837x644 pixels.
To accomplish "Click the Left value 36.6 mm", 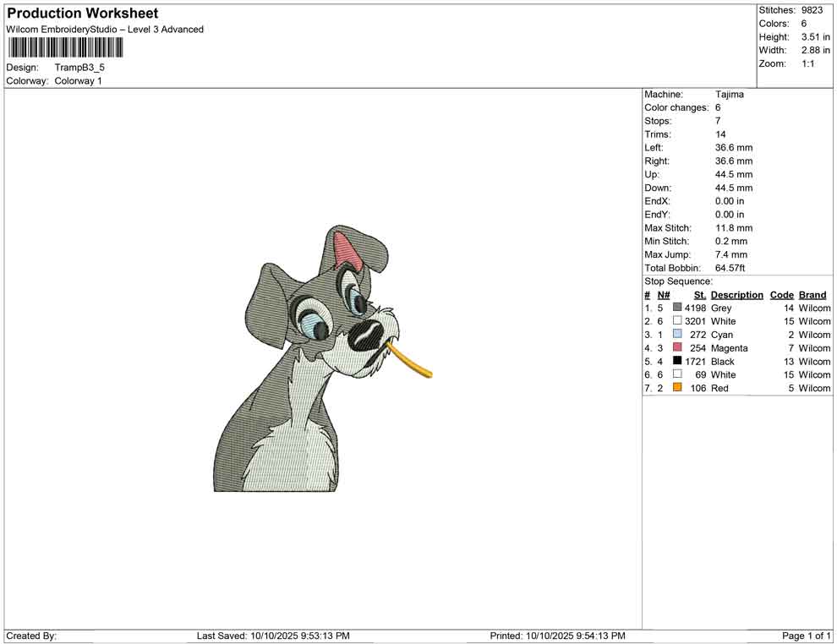I will pos(734,147).
